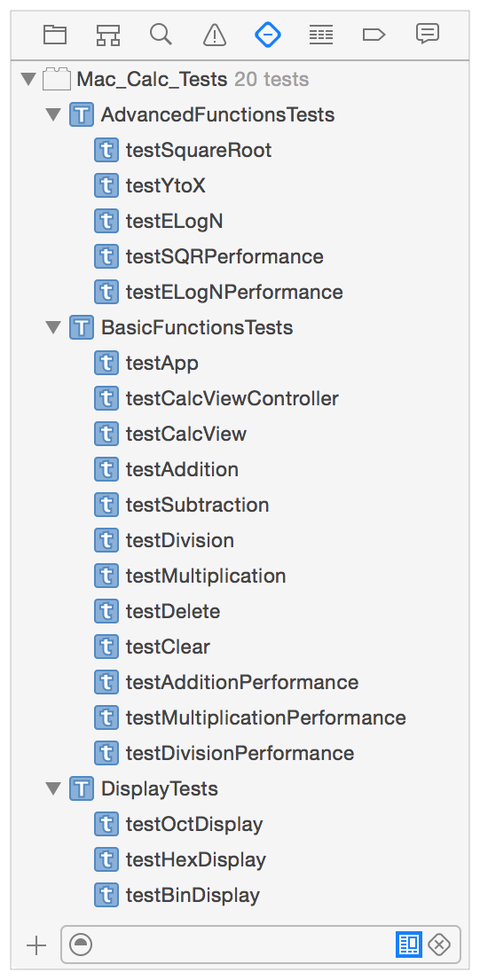480x980 pixels.
Task: Select the testMultiplicationPerformance test
Action: pyautogui.click(x=250, y=717)
